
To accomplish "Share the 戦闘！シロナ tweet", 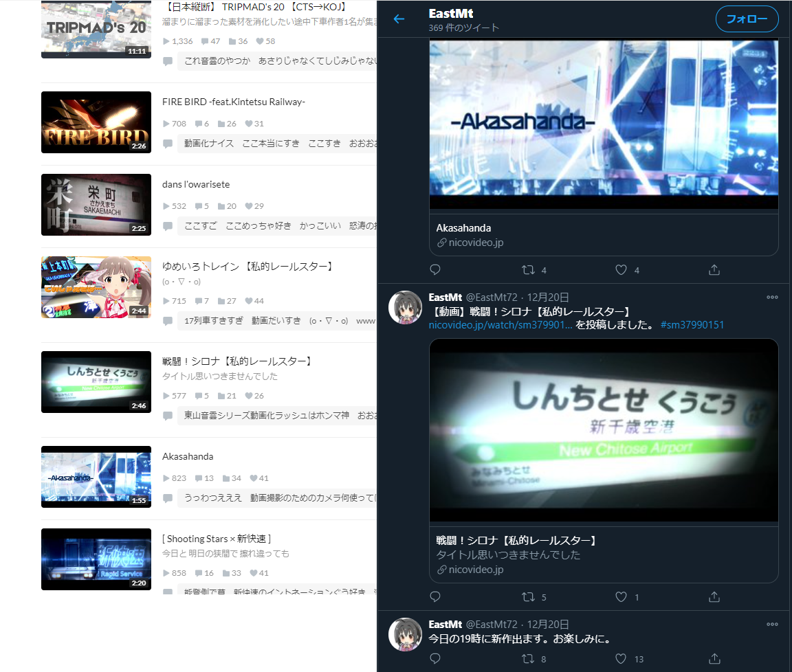I will (714, 597).
